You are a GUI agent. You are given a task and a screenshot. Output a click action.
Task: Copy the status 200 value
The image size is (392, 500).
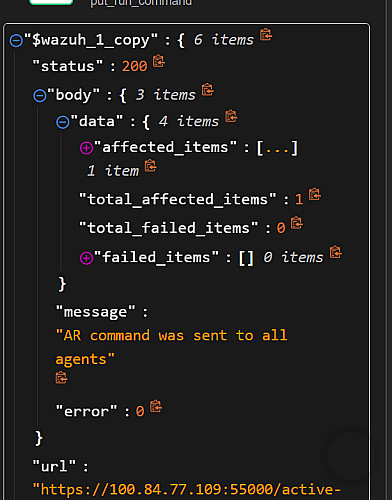click(x=159, y=61)
